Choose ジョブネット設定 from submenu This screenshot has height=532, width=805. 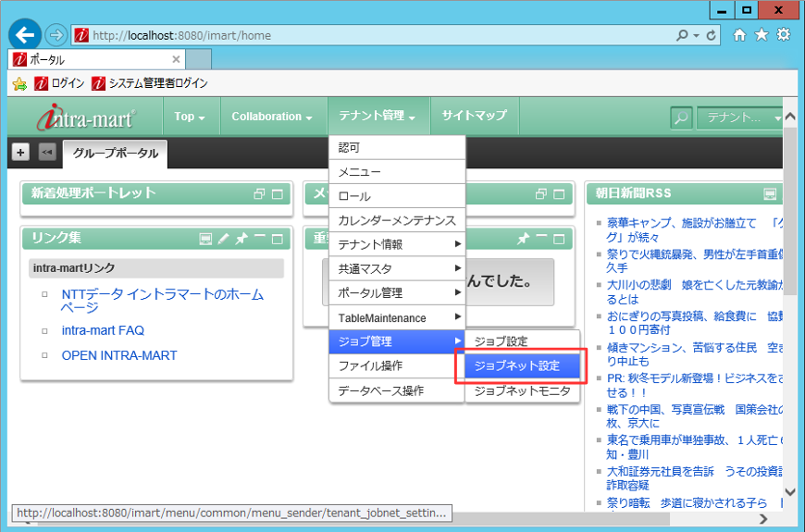click(x=523, y=365)
